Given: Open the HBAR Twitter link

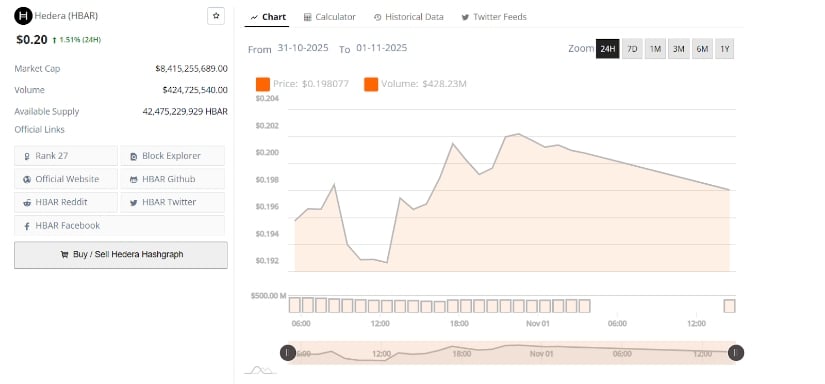Looking at the screenshot, I should click(x=173, y=202).
